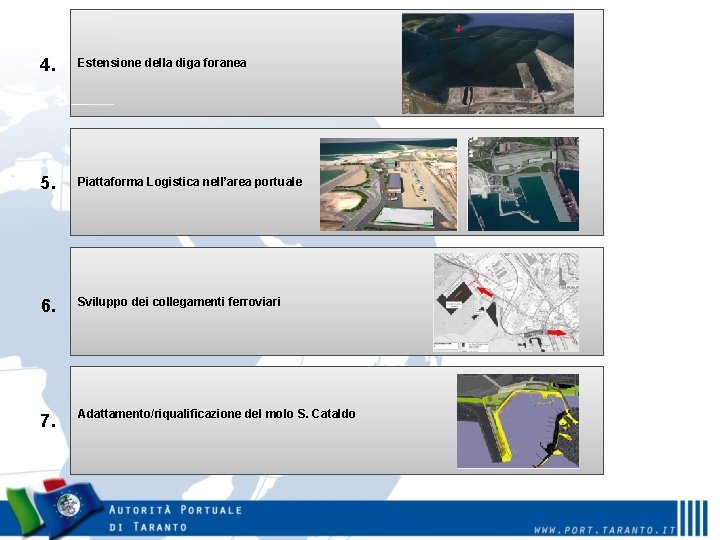Open the www.port.taranto.it website link
Screen dimensions: 720x540
pos(605,530)
